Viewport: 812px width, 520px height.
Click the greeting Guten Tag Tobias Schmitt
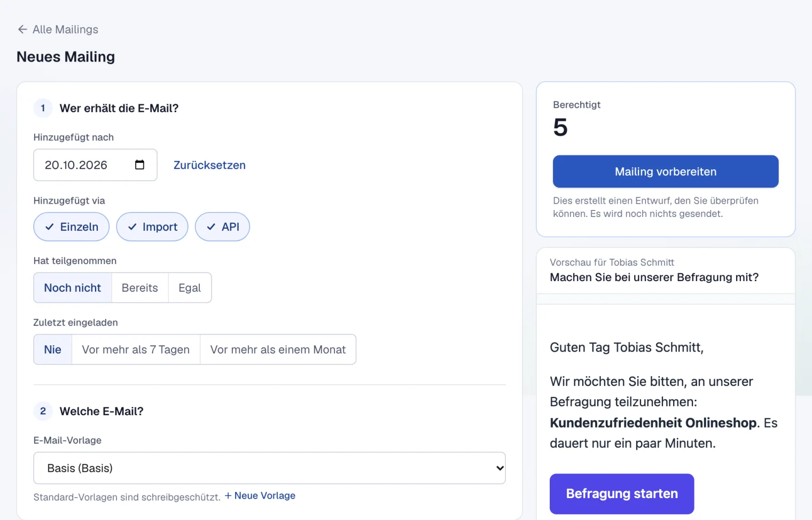pyautogui.click(x=627, y=347)
